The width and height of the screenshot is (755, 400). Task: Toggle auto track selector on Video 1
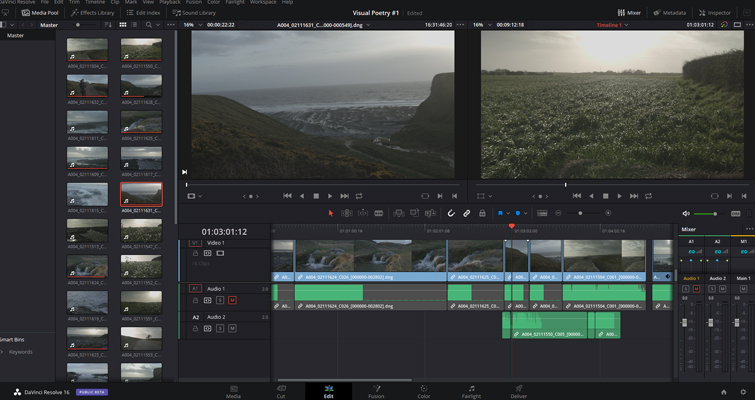[x=208, y=253]
